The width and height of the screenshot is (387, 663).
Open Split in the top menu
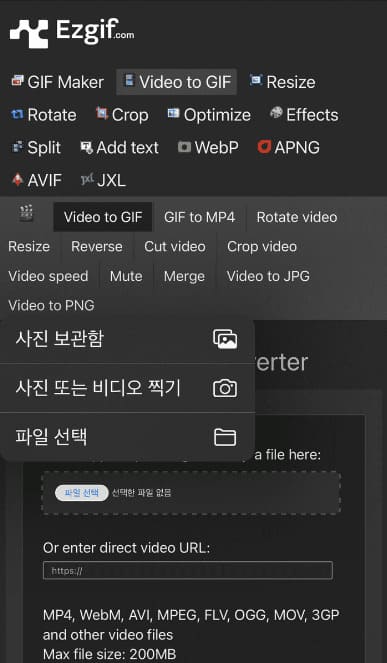coord(36,148)
